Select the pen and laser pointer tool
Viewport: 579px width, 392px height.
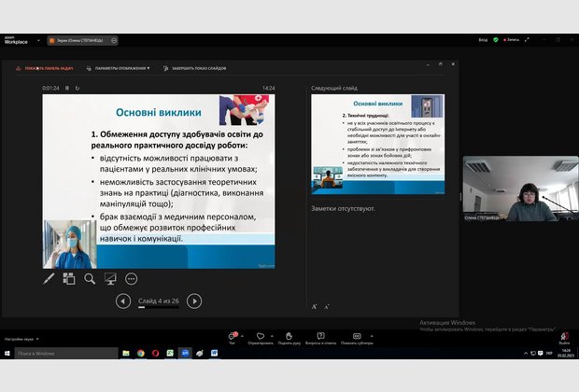pyautogui.click(x=49, y=278)
